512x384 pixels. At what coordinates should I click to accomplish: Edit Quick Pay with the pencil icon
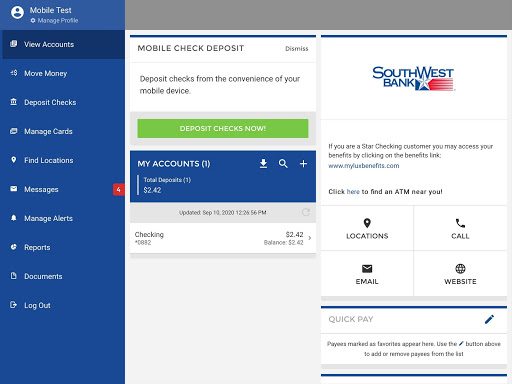point(489,319)
